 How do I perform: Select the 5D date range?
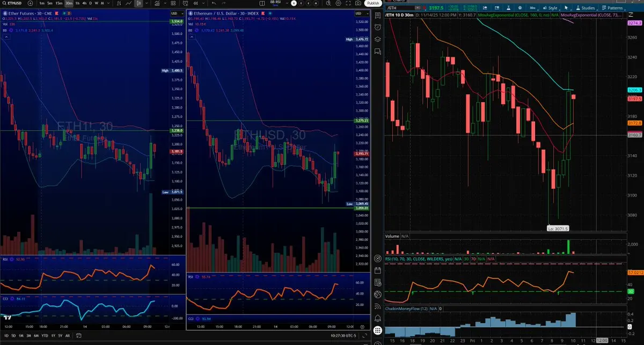(x=13, y=335)
